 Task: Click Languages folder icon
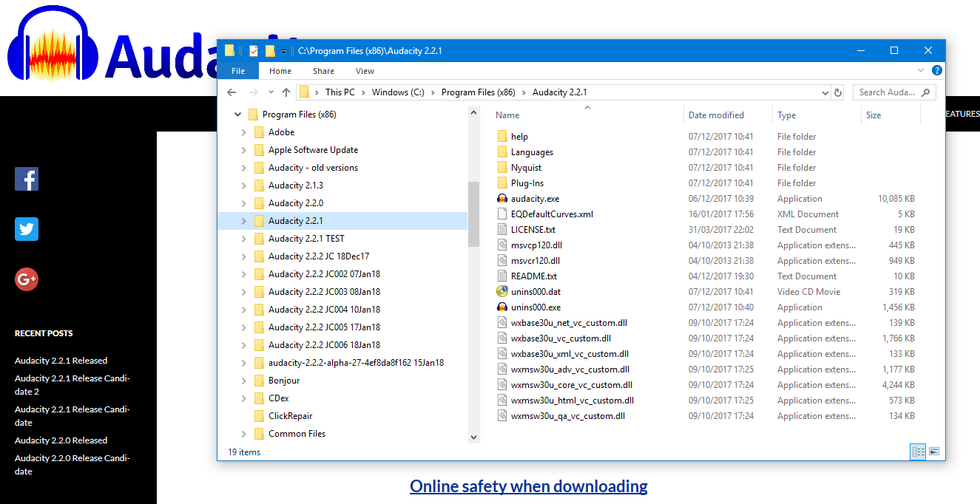click(502, 152)
